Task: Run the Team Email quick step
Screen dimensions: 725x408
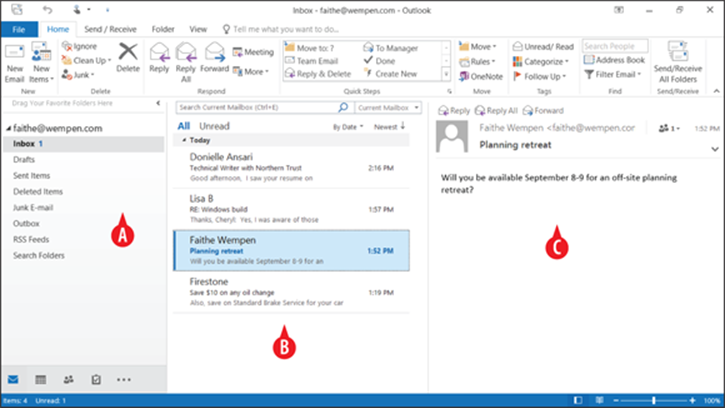Action: (312, 61)
